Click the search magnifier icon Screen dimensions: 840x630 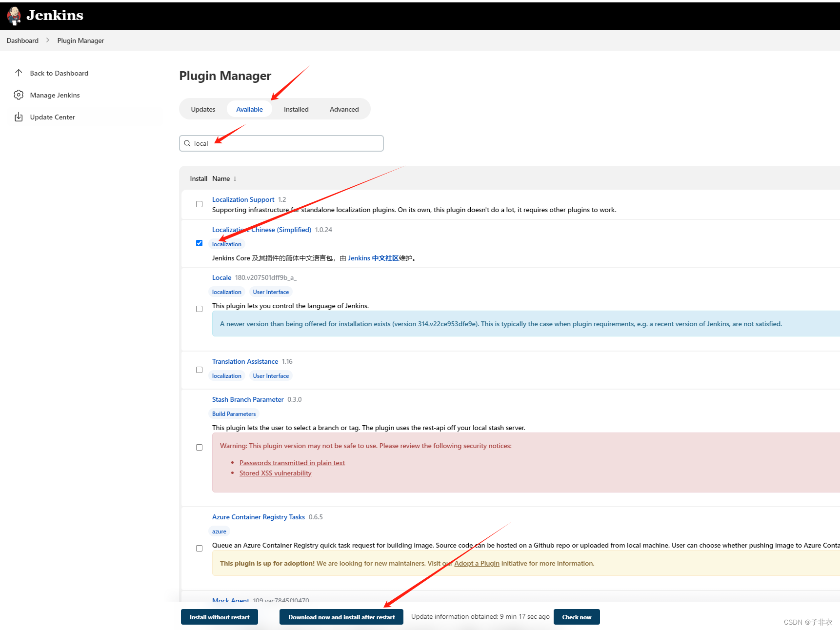click(x=187, y=143)
